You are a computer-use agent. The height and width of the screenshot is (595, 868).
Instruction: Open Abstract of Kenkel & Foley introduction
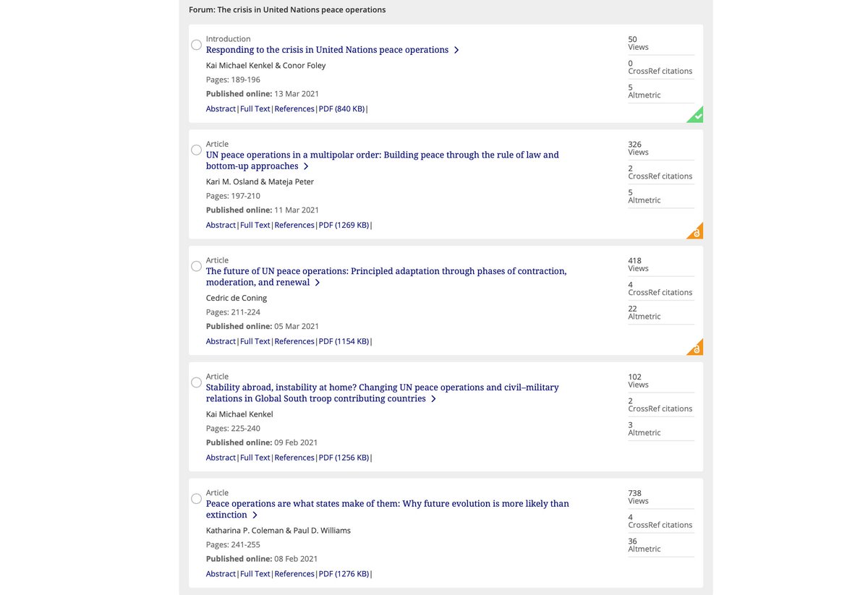pos(221,109)
